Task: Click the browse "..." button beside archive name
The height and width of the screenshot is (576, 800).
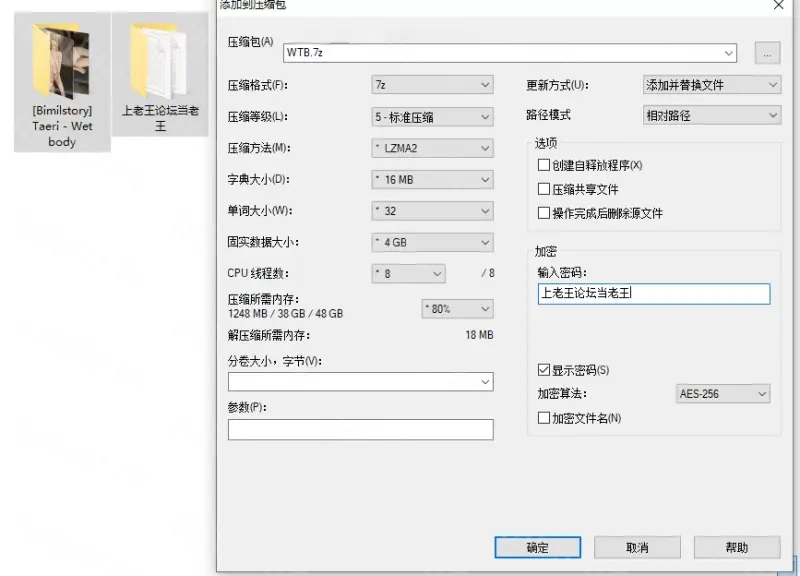Action: click(767, 53)
